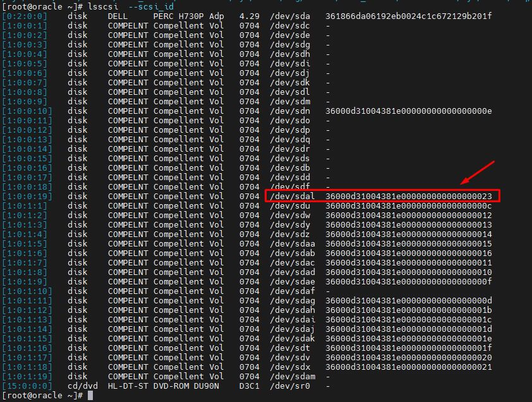Click the device path /dev/sdj
Image resolution: width=532 pixels, height=402 pixels.
tap(290, 73)
